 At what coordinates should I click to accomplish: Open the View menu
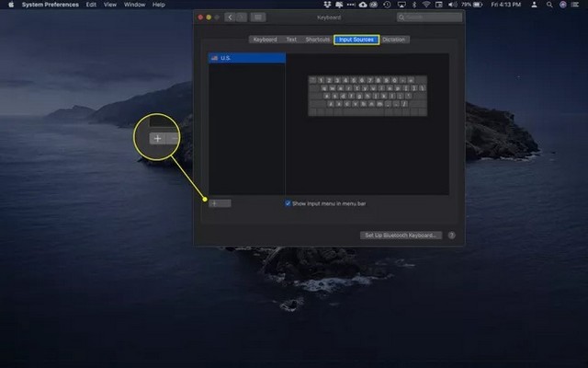pos(110,5)
